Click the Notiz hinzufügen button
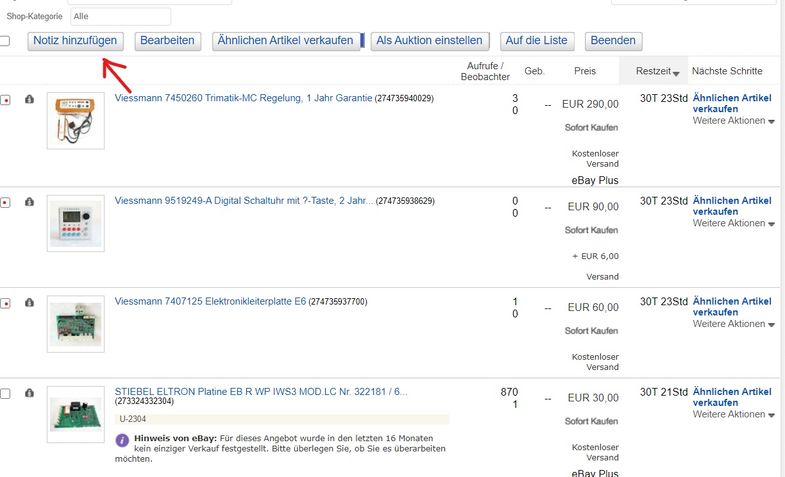 (75, 41)
